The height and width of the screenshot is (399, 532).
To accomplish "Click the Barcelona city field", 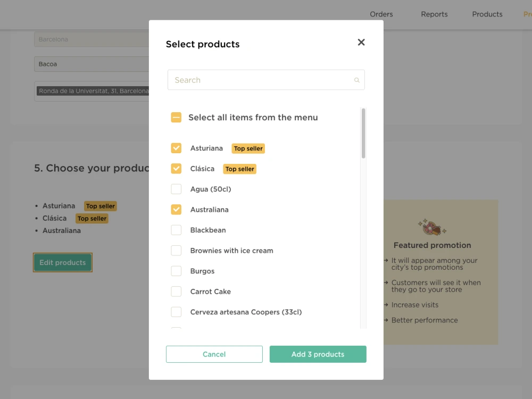I will coord(92,39).
